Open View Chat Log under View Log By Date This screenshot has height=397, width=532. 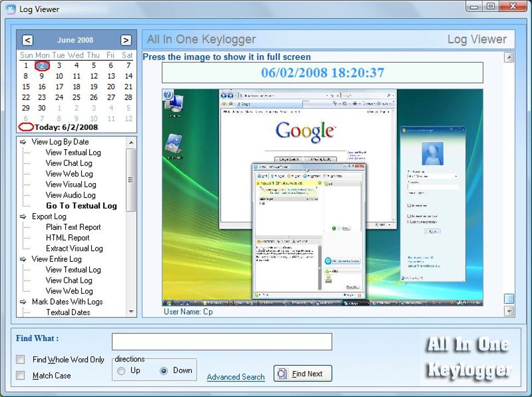coord(69,163)
